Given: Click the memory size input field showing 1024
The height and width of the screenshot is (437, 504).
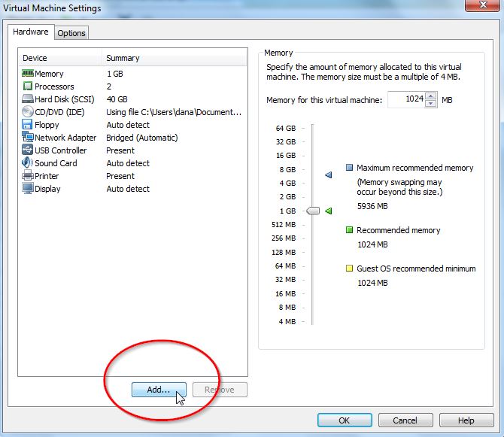Looking at the screenshot, I should [x=406, y=99].
